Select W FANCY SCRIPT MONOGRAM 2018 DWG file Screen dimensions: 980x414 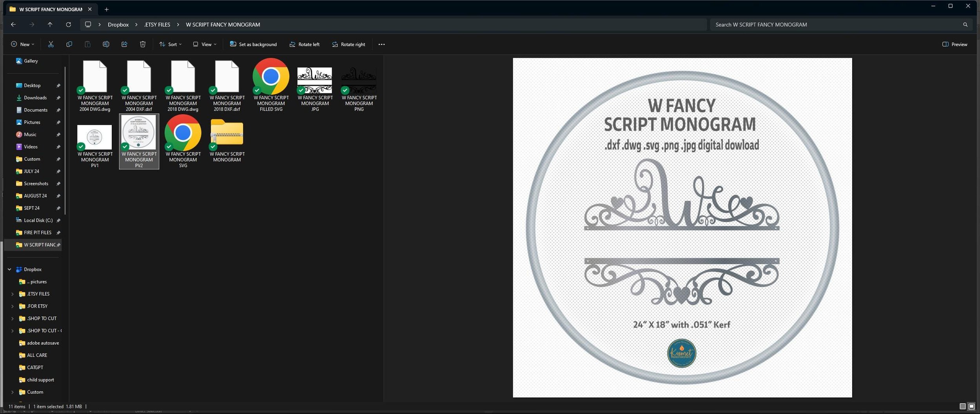[x=183, y=86]
